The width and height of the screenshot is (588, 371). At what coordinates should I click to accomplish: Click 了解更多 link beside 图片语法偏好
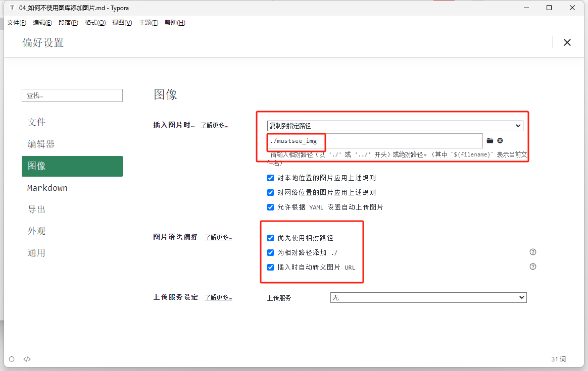pos(218,237)
